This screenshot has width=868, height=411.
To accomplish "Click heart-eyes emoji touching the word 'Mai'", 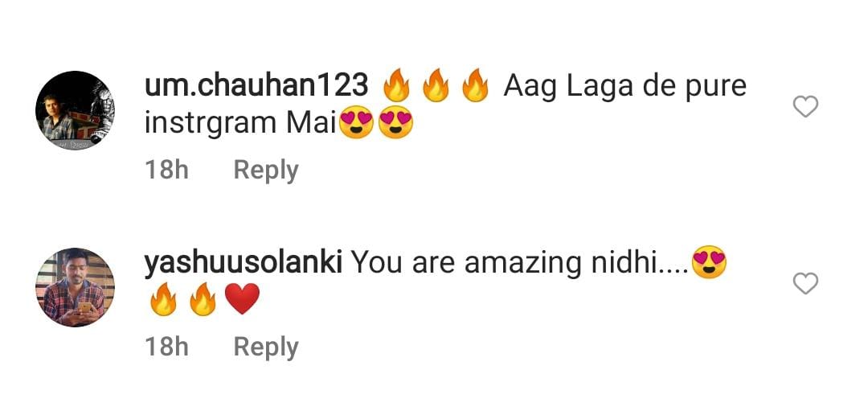I will coord(355,122).
